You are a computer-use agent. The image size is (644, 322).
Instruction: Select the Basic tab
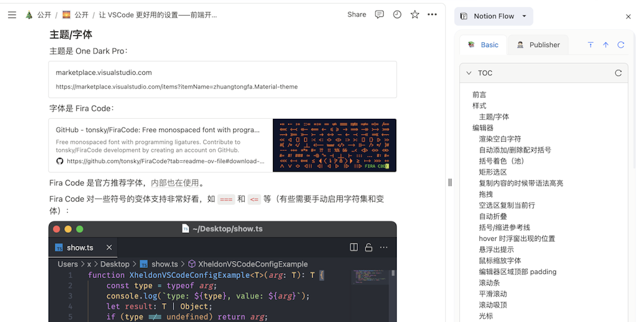point(483,45)
